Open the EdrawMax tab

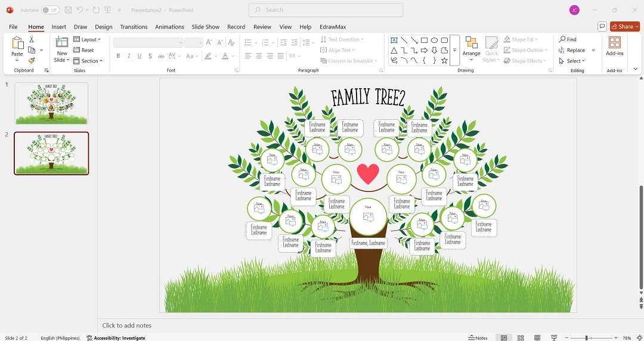[x=333, y=27]
